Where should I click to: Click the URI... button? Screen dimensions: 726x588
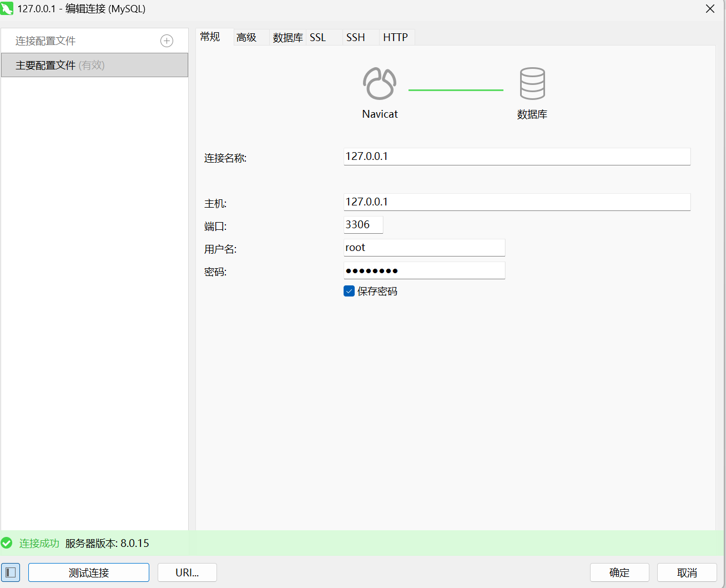tap(187, 572)
